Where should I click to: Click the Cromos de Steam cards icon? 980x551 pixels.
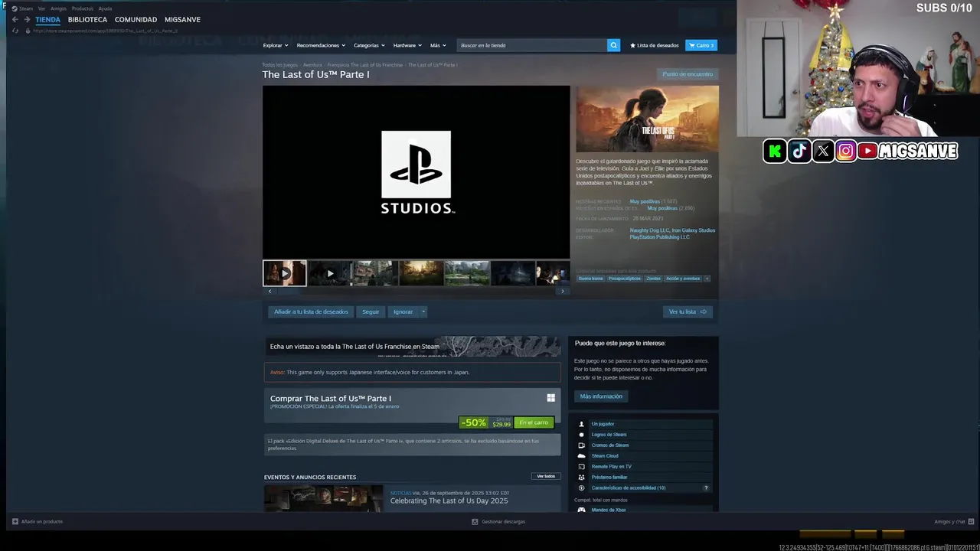pos(581,445)
